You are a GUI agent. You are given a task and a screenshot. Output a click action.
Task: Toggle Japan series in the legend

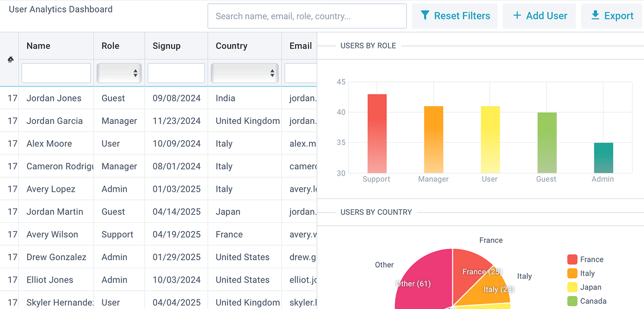pyautogui.click(x=590, y=287)
